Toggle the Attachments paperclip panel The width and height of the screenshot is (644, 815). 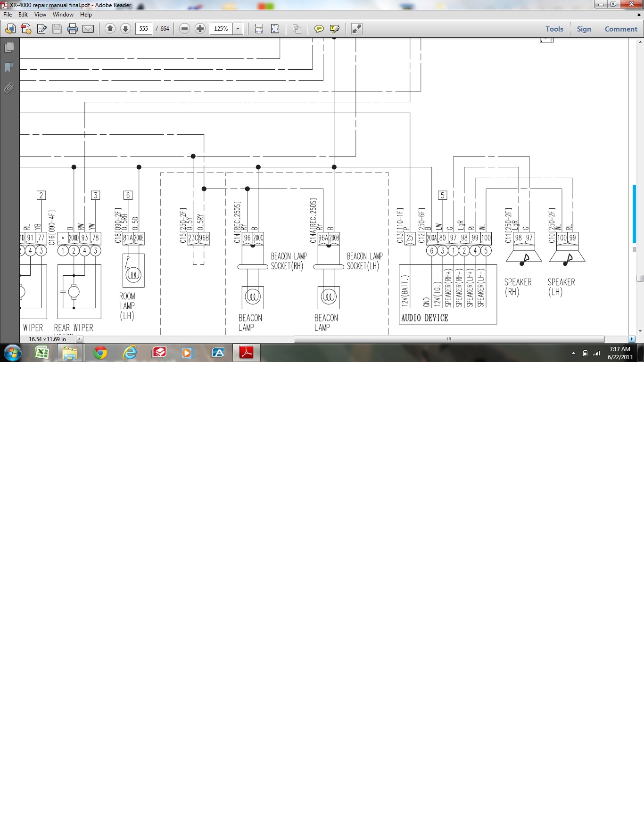coord(9,88)
